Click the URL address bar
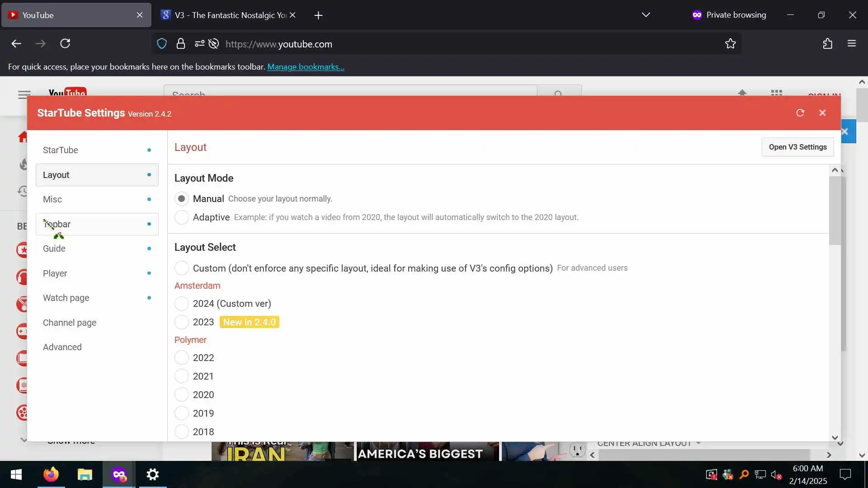868x488 pixels. (452, 44)
